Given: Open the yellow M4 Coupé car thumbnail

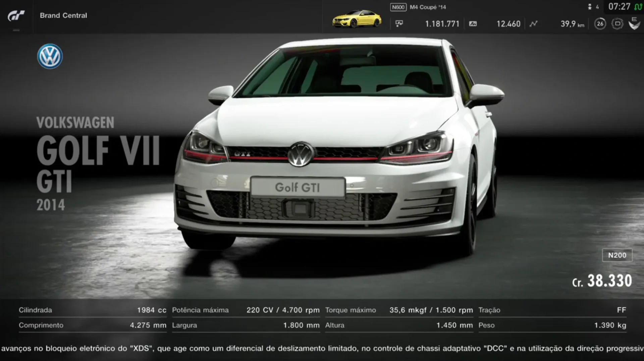Looking at the screenshot, I should (x=357, y=19).
